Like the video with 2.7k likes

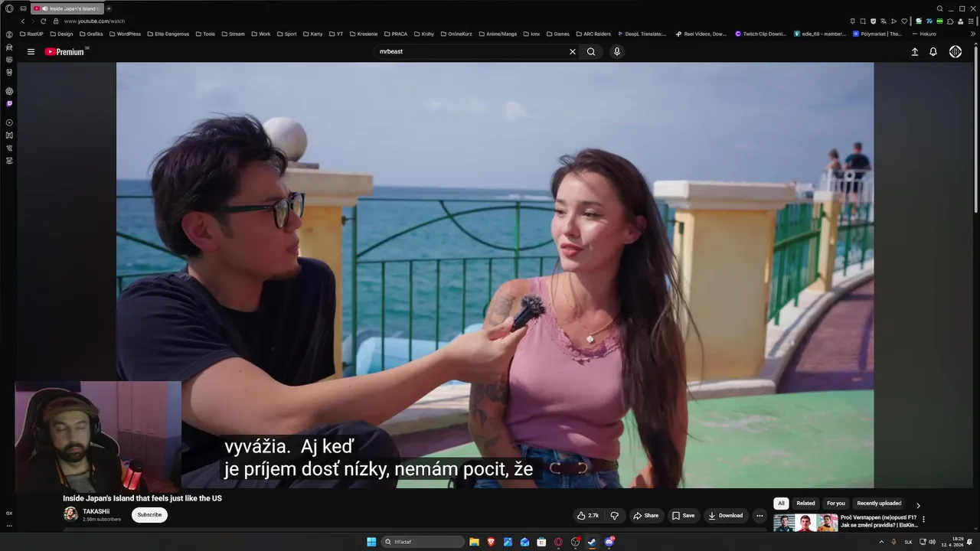pyautogui.click(x=588, y=516)
